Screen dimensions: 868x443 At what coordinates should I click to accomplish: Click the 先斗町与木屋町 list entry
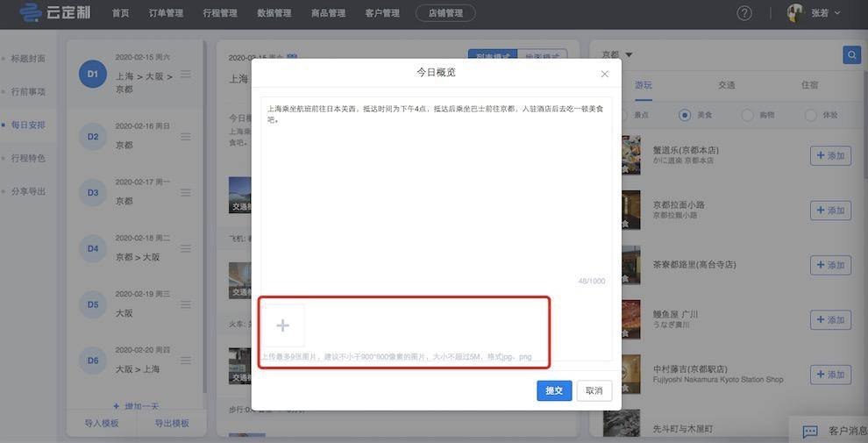[682, 429]
